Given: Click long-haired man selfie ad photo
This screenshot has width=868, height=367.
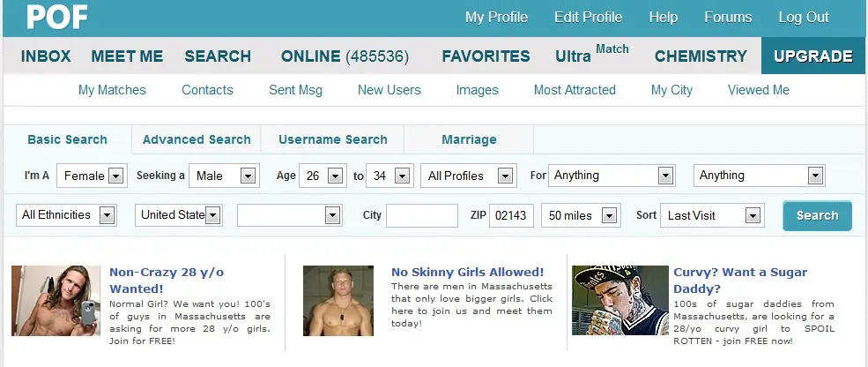Looking at the screenshot, I should click(x=56, y=301).
